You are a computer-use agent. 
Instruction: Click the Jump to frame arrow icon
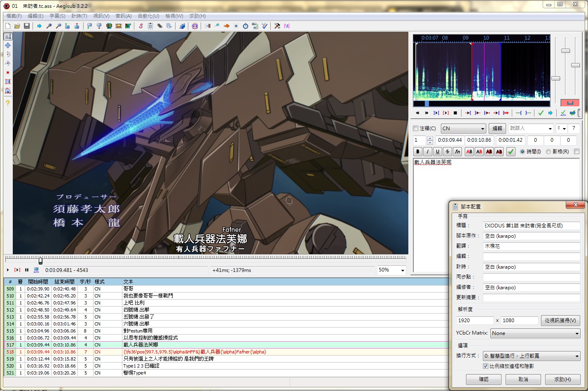pos(40,26)
